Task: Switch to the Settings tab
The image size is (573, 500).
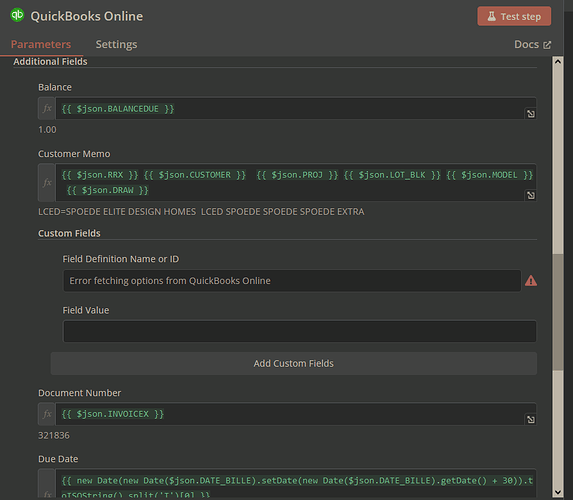Action: click(x=116, y=44)
